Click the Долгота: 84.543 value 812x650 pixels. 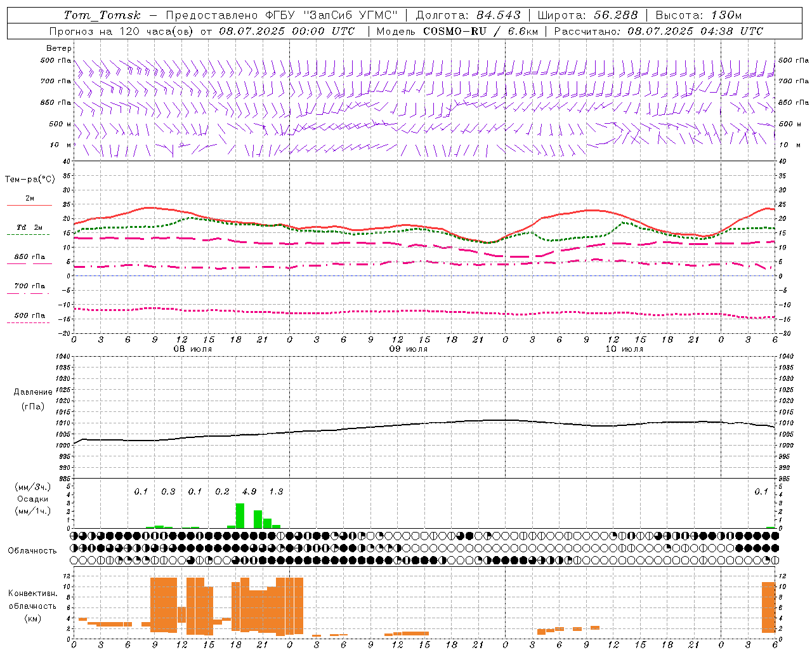coord(468,15)
